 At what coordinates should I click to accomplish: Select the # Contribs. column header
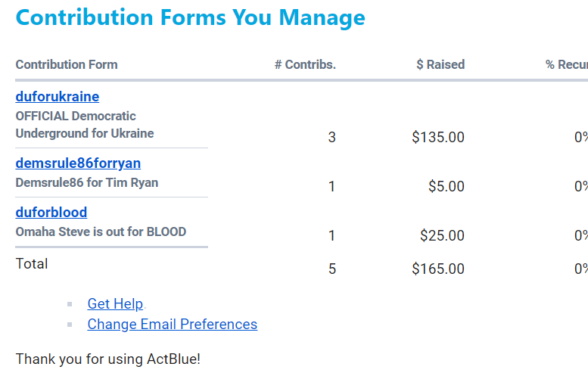[x=305, y=65]
